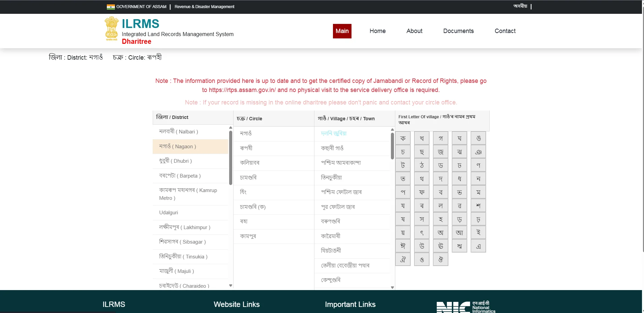Screen dimensions: 644x313
Task: Select নগাঁও ( Nagaon ) district
Action: [x=177, y=146]
